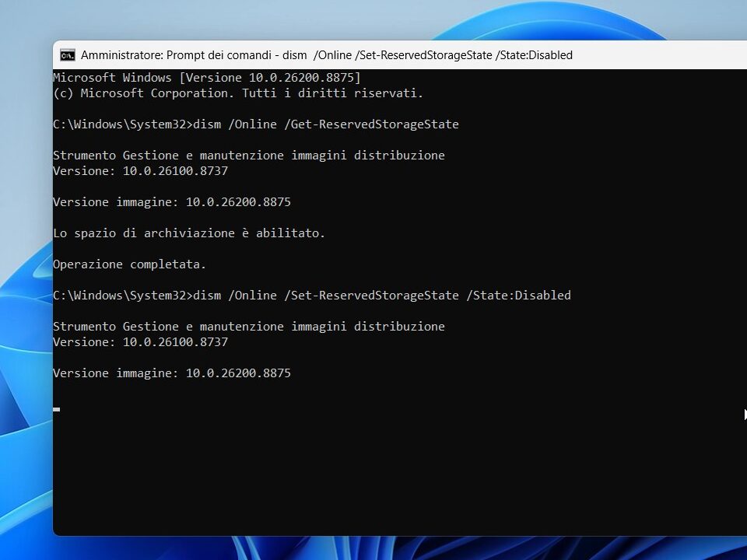Image resolution: width=747 pixels, height=560 pixels.
Task: Click the 'dism /Online /Get-ReservedStorageState' command line
Action: tap(256, 124)
